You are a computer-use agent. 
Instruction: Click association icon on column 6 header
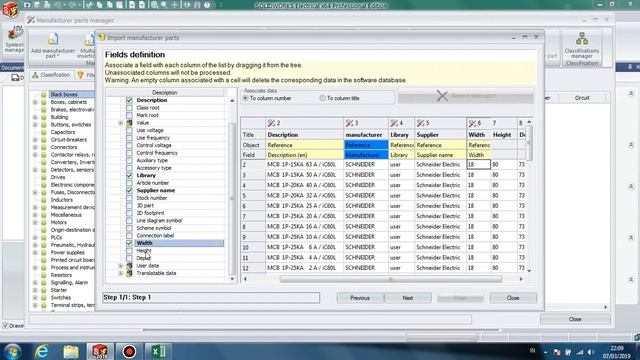tap(473, 123)
